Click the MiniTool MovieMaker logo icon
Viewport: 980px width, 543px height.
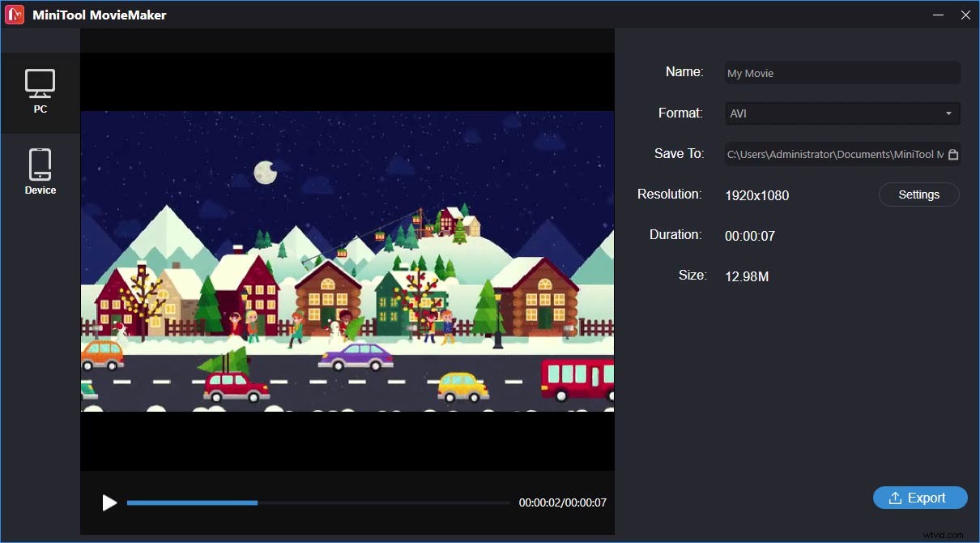point(14,14)
